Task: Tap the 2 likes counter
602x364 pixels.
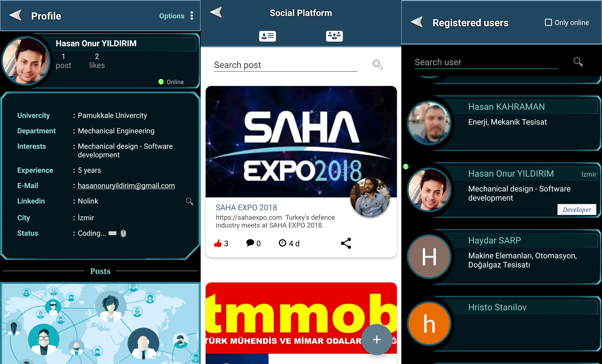Action: 97,61
